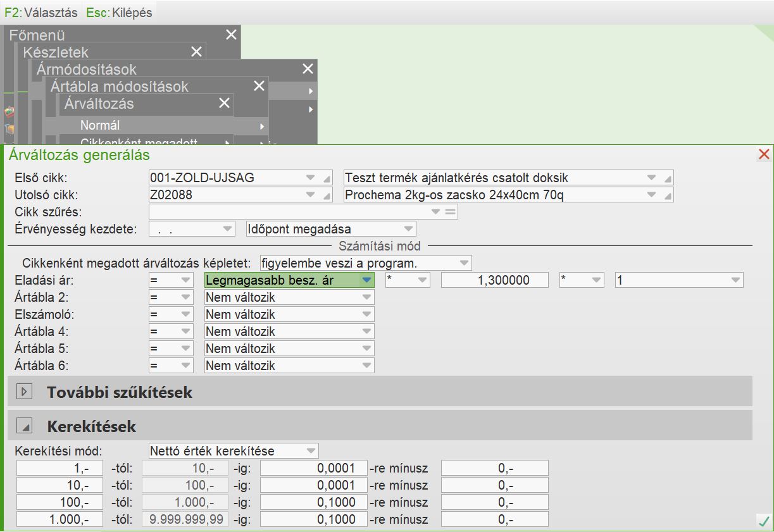
Task: Click Esc: Kilépés in top bar
Action: 119,13
